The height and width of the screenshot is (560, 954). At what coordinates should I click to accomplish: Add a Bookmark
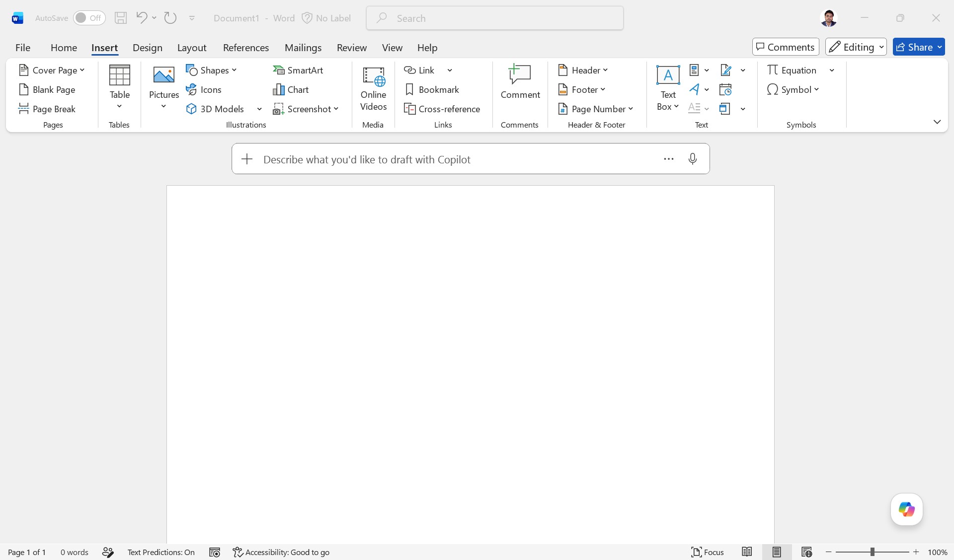pos(432,89)
